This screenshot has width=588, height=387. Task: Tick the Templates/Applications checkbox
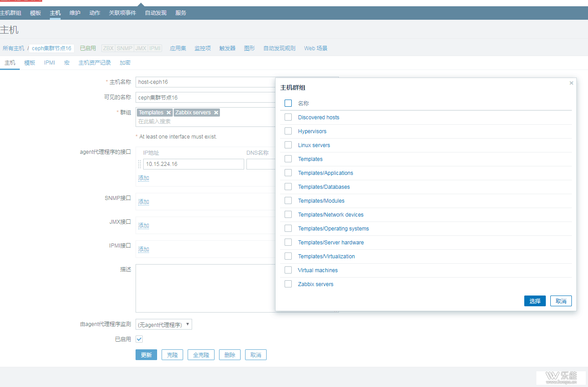288,173
